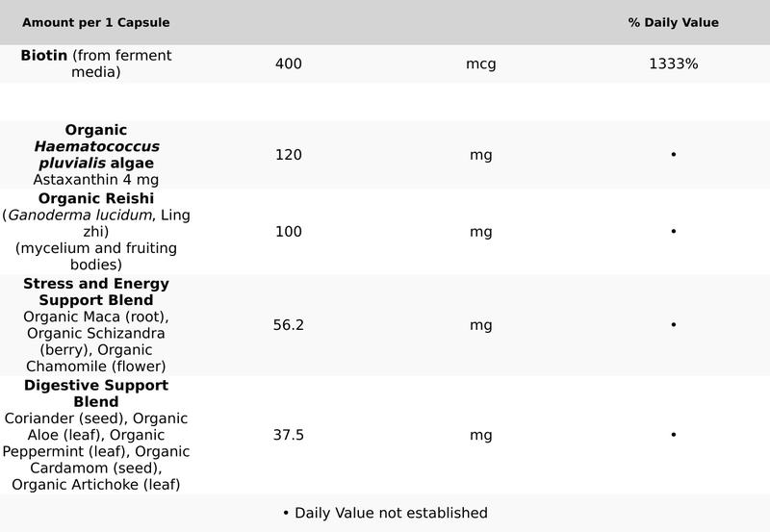Click the 37.5 amount value
Screen dimensions: 770x532
point(288,435)
